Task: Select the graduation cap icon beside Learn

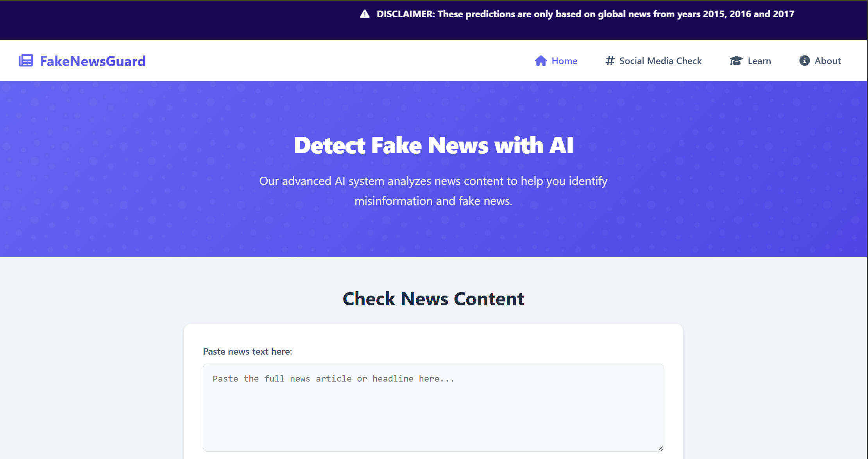Action: (736, 61)
